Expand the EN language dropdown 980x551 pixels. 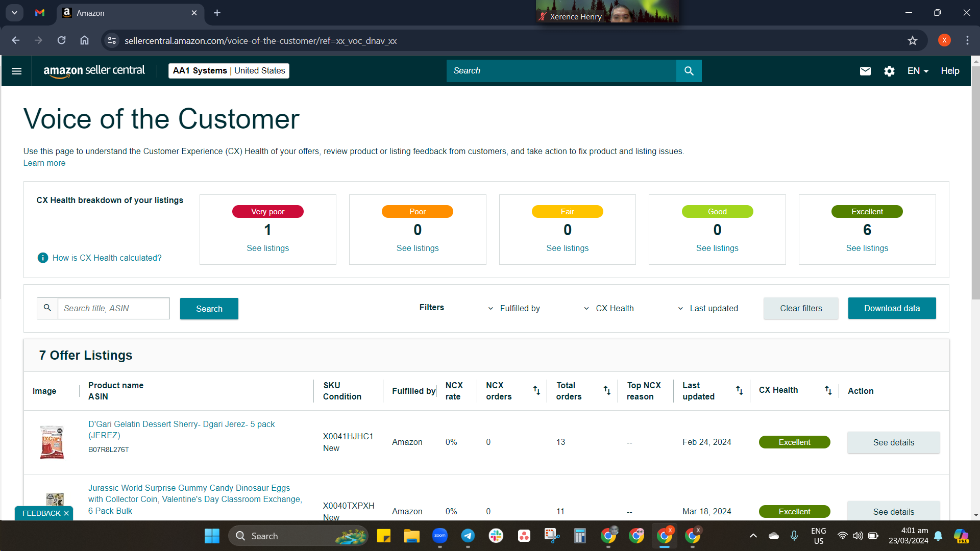[x=918, y=71]
